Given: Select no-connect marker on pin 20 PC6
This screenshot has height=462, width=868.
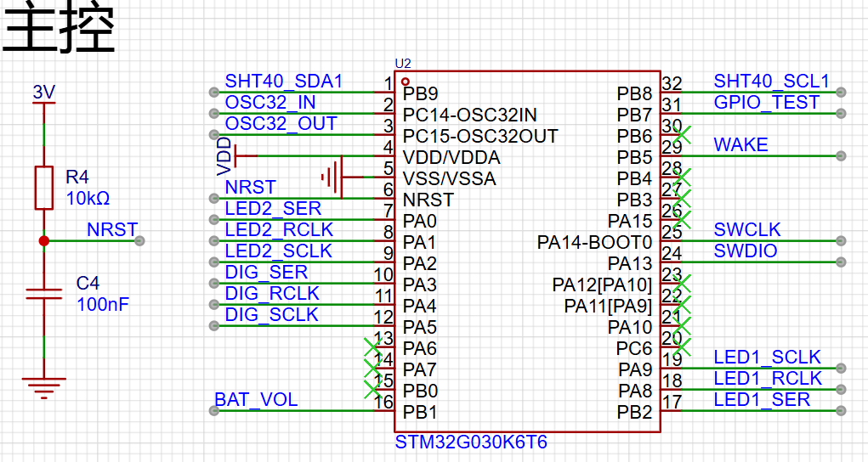Looking at the screenshot, I should tap(683, 346).
